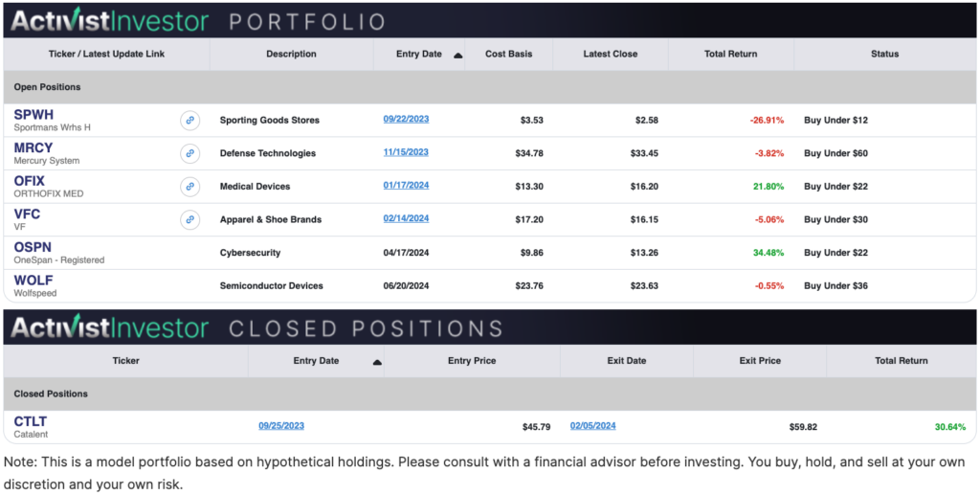Open the 11/15/2023 entry date link
Viewport: 980px width, 495px height.
coord(406,152)
